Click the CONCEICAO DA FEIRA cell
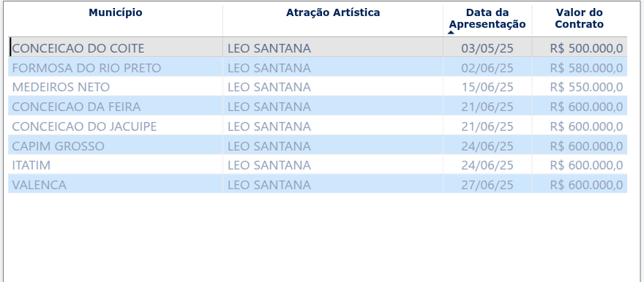The height and width of the screenshot is (282, 644). pos(116,107)
